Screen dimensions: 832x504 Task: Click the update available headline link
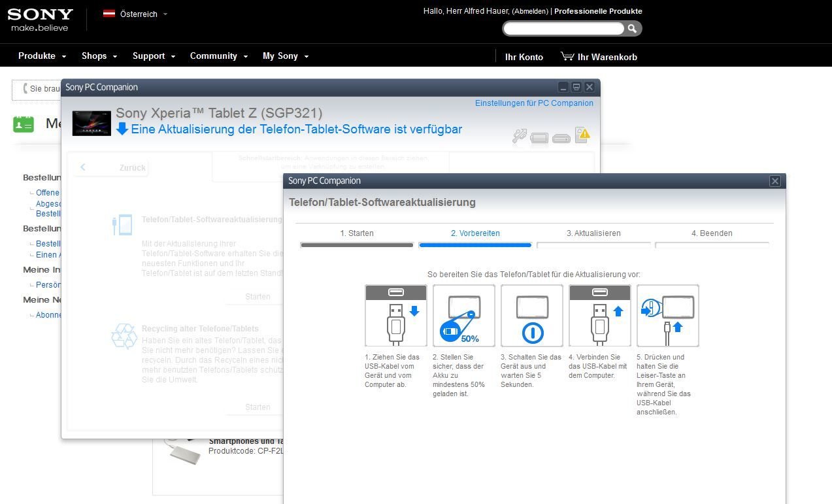coord(297,129)
